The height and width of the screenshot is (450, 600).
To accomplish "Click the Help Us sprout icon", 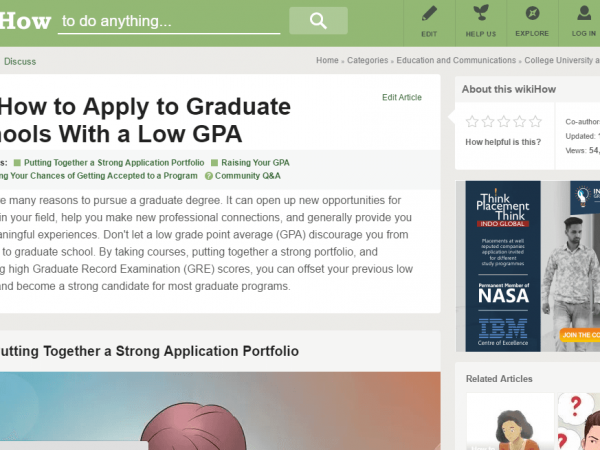I will [481, 14].
